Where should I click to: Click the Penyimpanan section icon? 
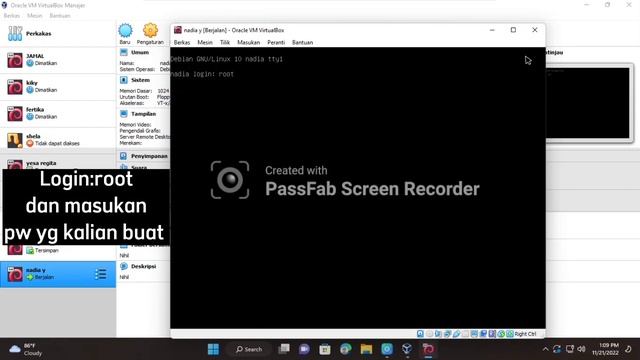pos(124,156)
